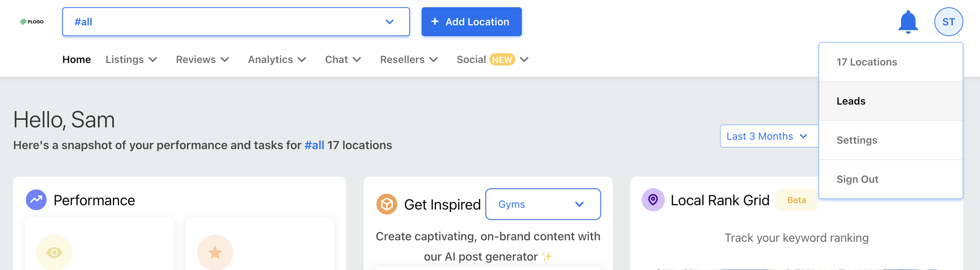Expand the Analytics menu
The image size is (980, 270).
277,60
